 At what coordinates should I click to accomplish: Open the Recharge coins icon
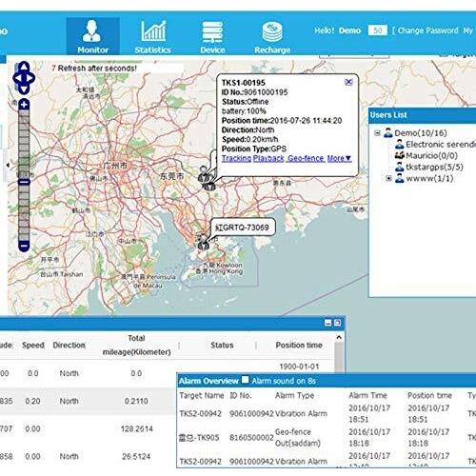272,31
